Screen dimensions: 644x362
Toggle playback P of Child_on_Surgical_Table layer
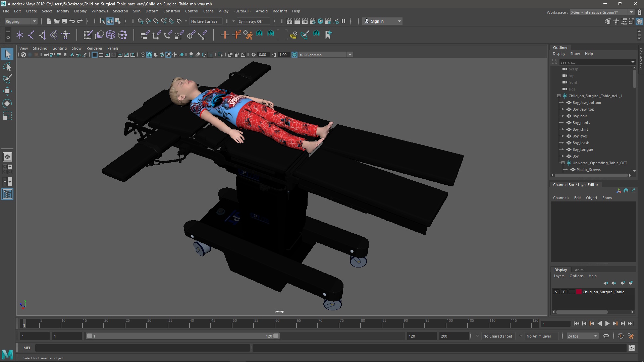tap(564, 292)
